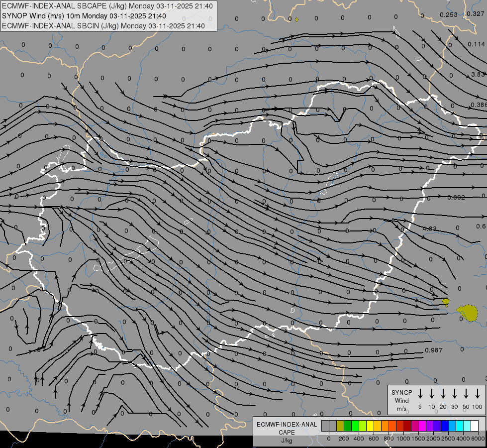
Task: Select the dark green CAPE legend swatch
Action: (348, 426)
